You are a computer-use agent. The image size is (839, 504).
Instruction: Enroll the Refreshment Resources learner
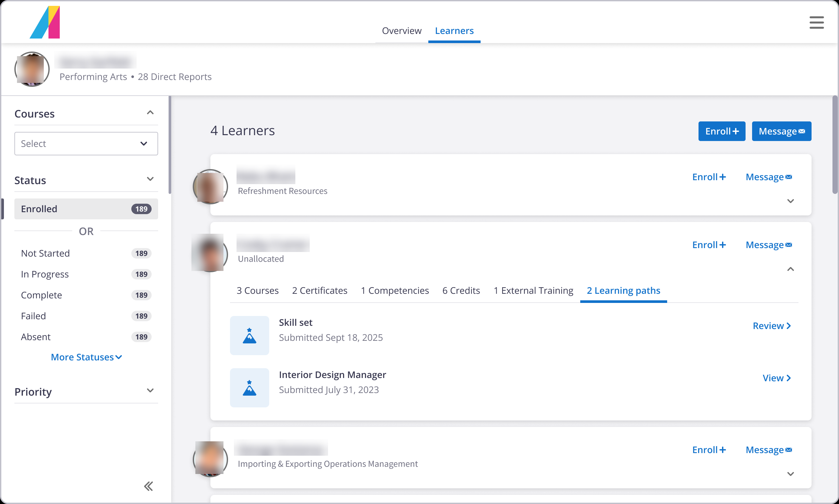pos(709,177)
